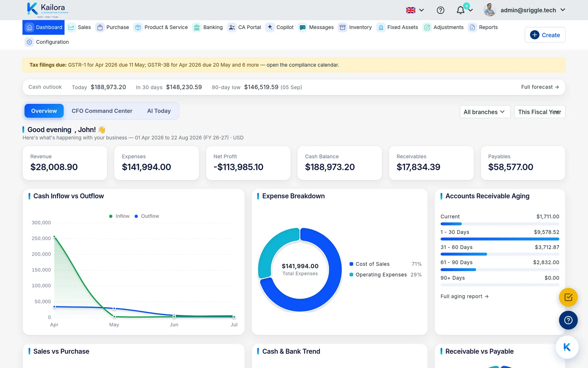Click the Copilot sparkle icon
This screenshot has height=368, width=588.
270,27
